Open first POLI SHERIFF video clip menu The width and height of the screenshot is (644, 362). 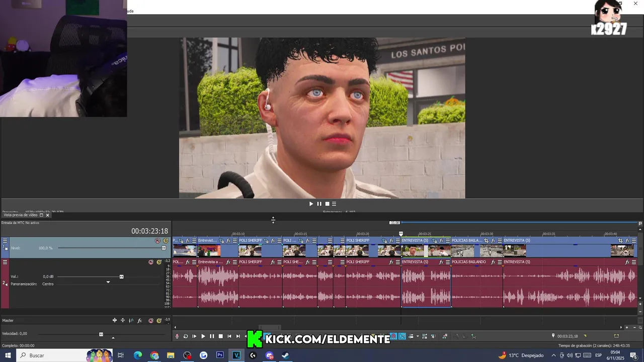(279, 241)
